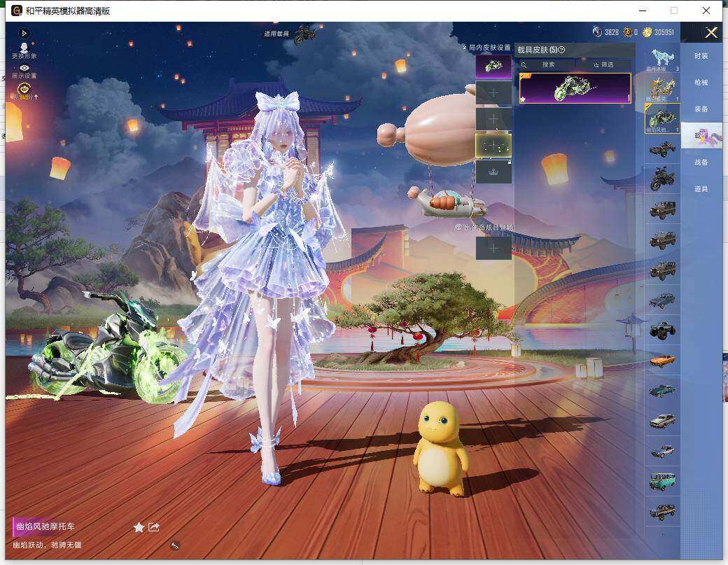Viewport: 728px width, 565px height.
Task: Click the yellow highlighted empty skin slot
Action: click(x=493, y=146)
